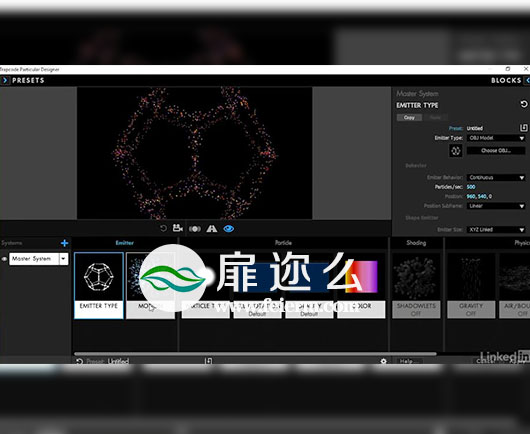
Task: Maximize the Particular Designer window
Action: (508, 69)
